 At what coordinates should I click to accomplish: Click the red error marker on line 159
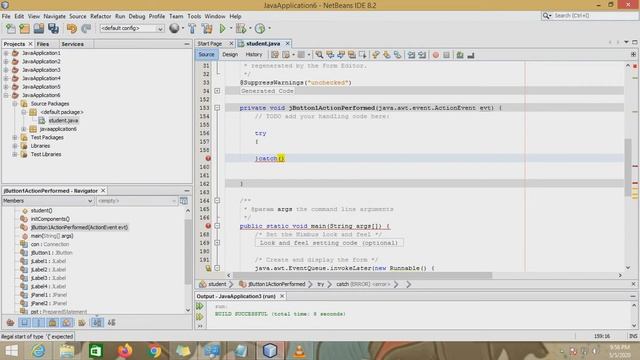point(208,158)
